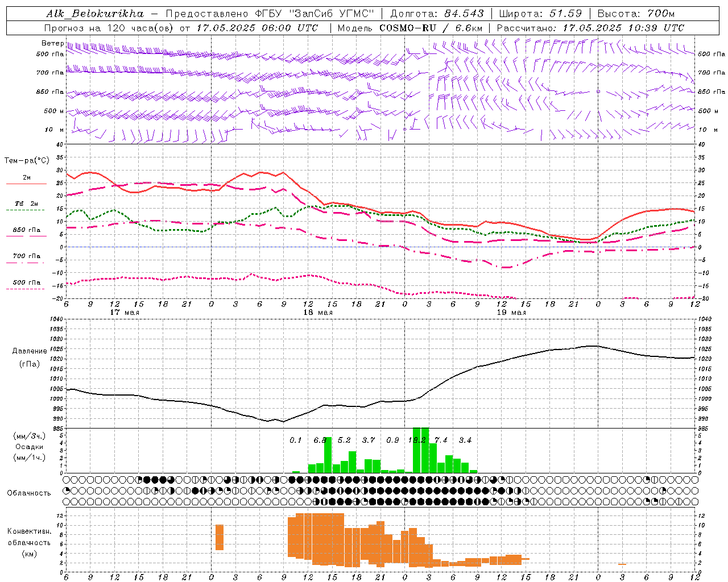Click the Осадки panel label

tap(29, 447)
